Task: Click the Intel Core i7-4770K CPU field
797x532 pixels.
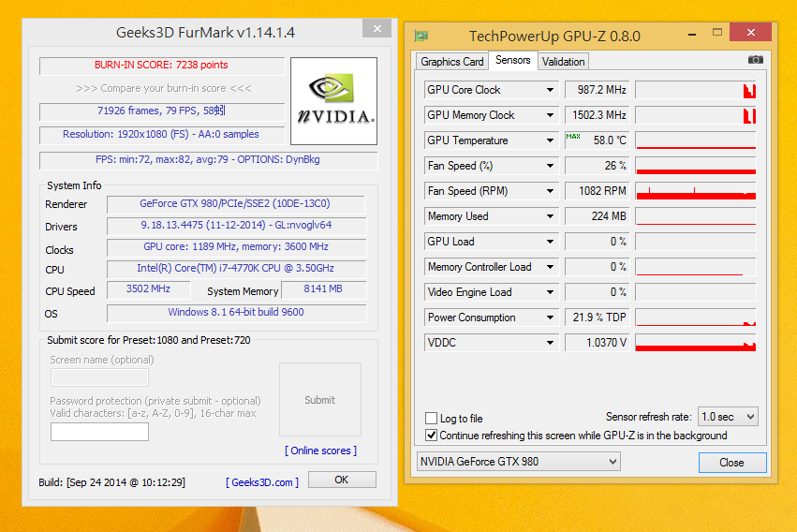Action: pos(235,269)
